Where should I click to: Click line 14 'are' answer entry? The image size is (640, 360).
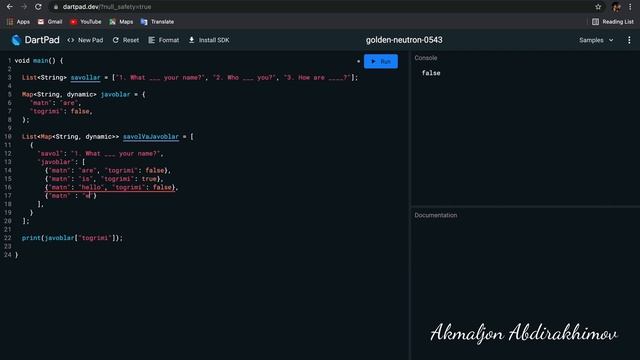point(108,170)
